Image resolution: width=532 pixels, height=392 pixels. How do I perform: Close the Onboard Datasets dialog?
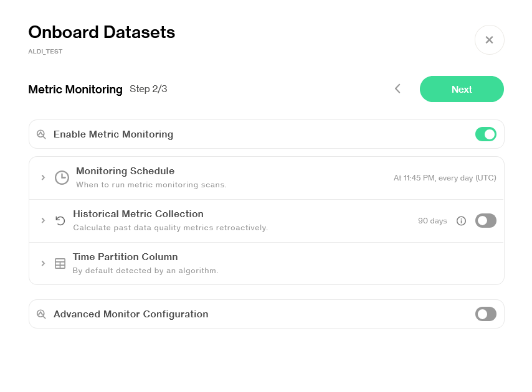tap(489, 40)
